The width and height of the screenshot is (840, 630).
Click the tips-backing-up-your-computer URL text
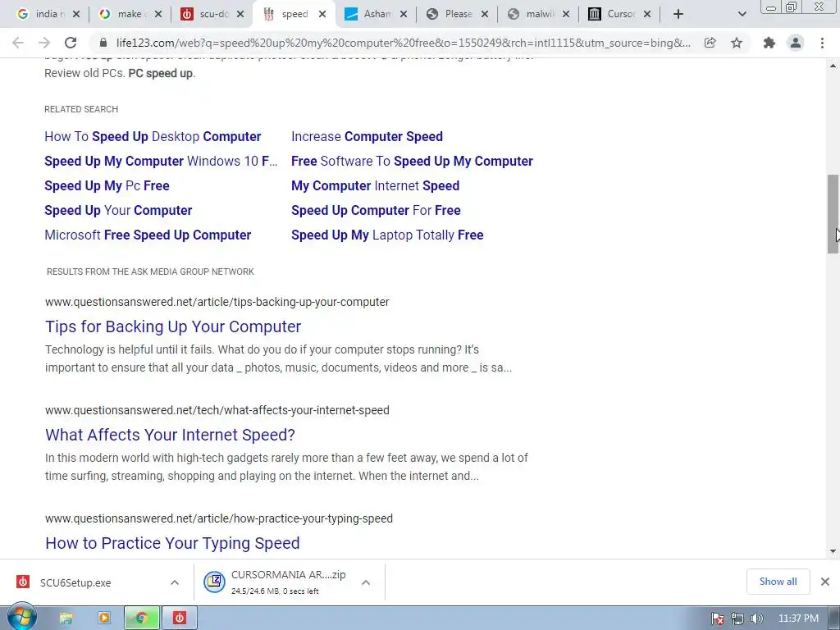(x=217, y=302)
